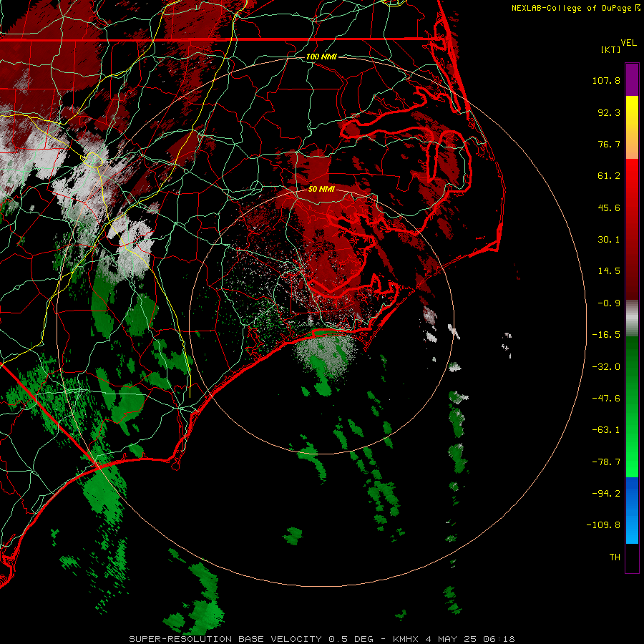Screen dimensions: 644x644
Task: Select the -78.7 legend value
Action: (x=606, y=462)
